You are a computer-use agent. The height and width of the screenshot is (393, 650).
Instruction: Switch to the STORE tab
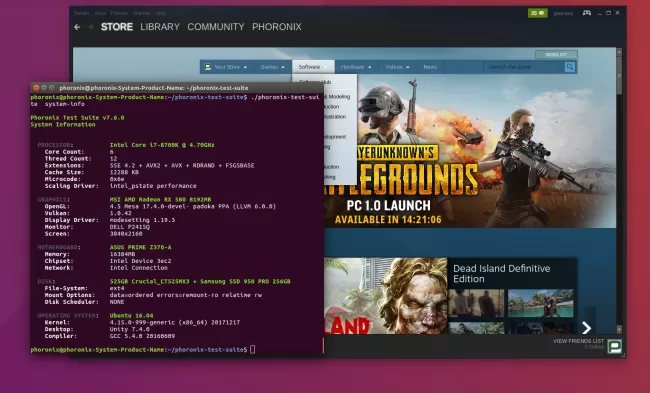click(117, 27)
